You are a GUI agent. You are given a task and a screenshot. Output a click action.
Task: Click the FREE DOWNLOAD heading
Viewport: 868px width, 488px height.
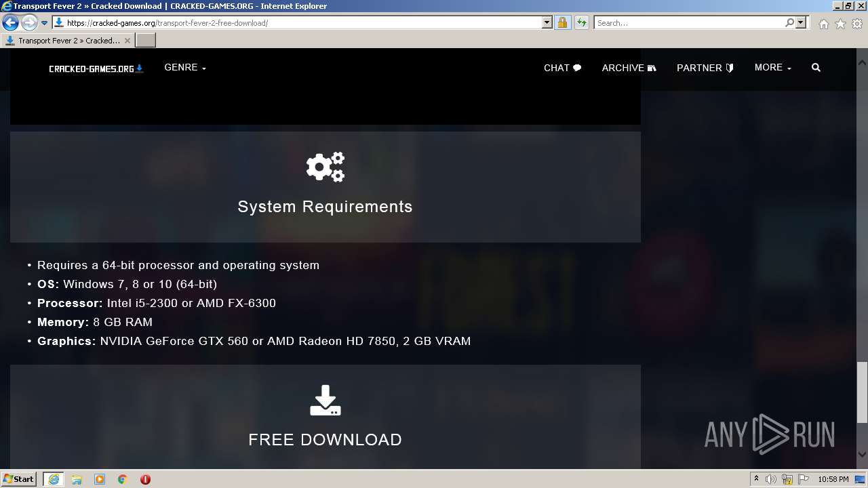(x=325, y=440)
